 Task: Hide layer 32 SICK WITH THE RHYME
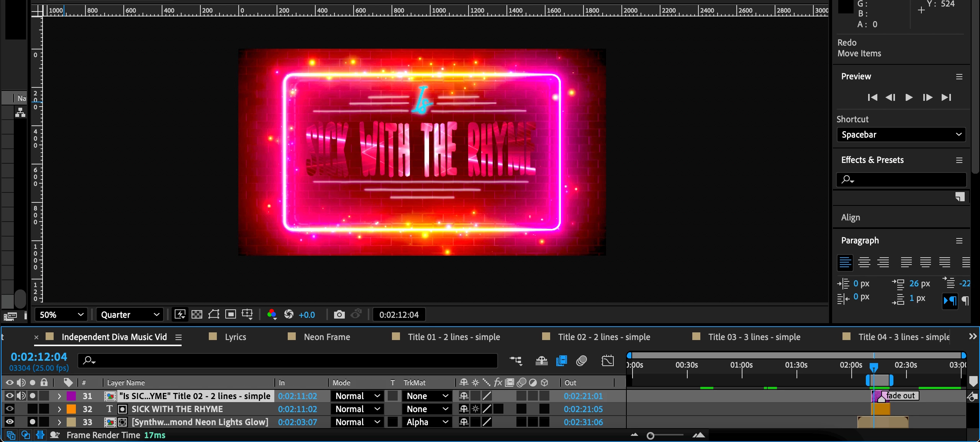click(x=10, y=409)
